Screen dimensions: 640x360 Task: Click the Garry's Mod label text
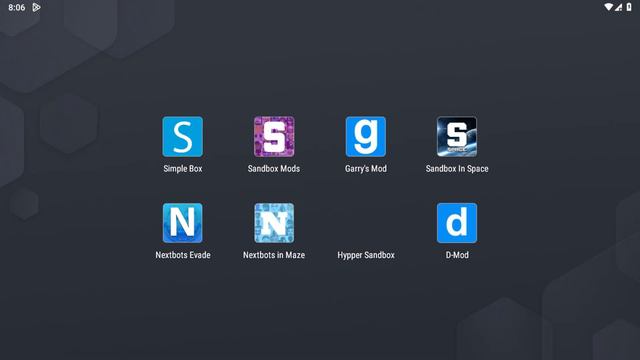(x=366, y=169)
